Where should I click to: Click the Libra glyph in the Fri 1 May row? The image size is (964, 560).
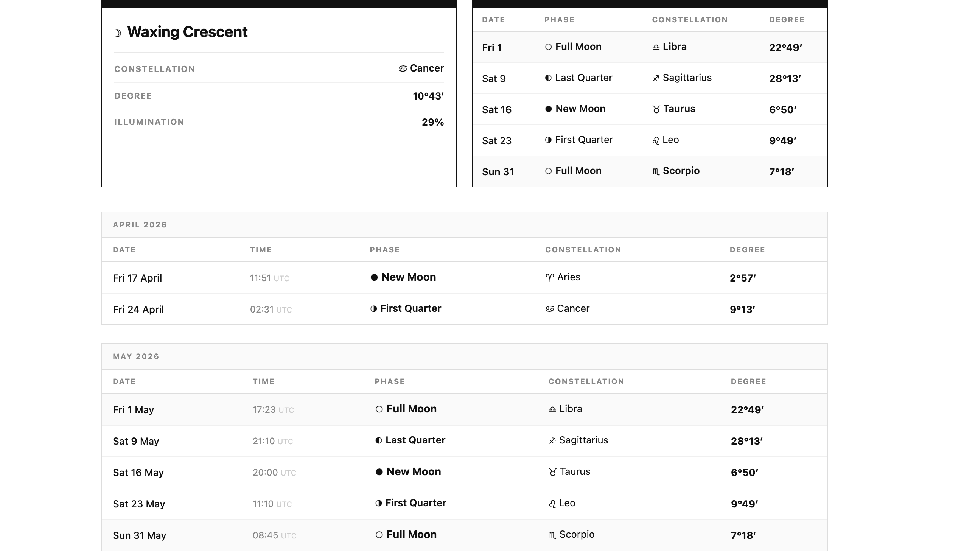pos(552,410)
